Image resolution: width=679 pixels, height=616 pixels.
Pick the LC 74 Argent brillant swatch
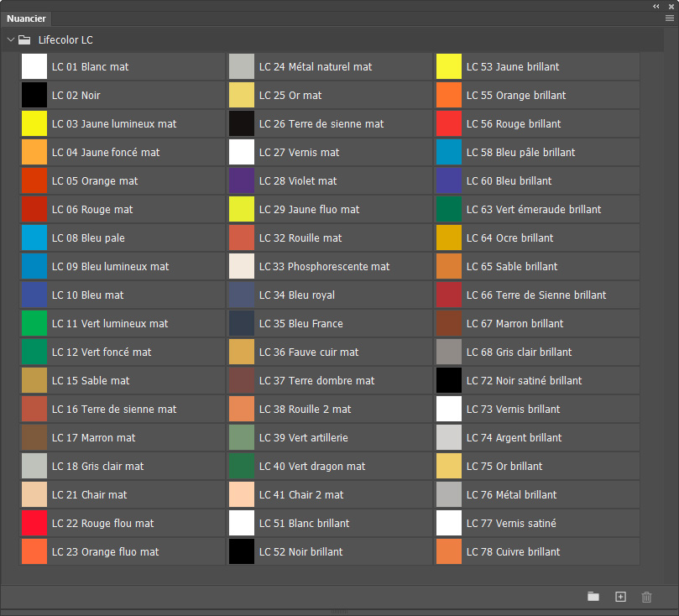click(449, 438)
